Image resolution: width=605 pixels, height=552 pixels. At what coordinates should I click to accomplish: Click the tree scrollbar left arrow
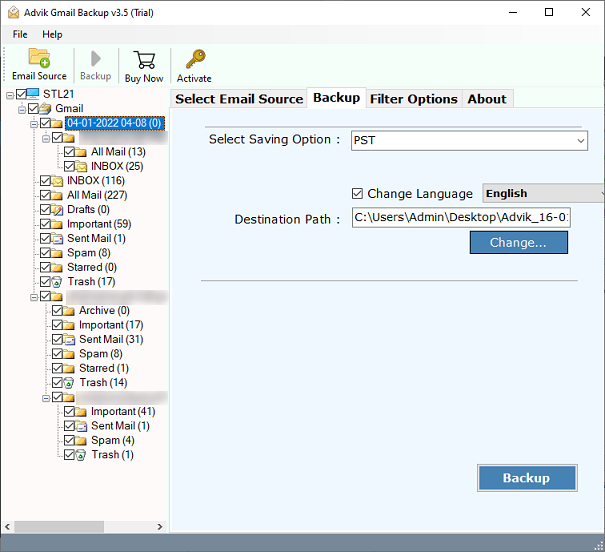click(8, 527)
